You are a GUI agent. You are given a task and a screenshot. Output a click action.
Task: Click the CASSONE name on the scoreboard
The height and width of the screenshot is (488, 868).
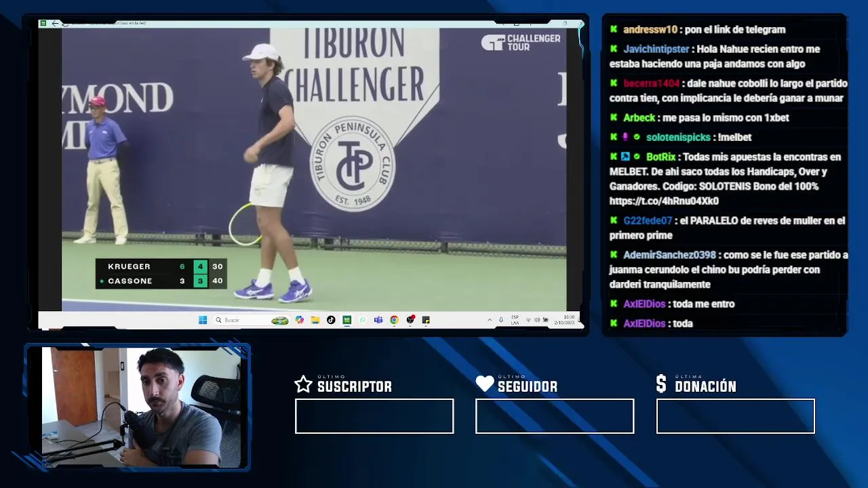pos(130,281)
